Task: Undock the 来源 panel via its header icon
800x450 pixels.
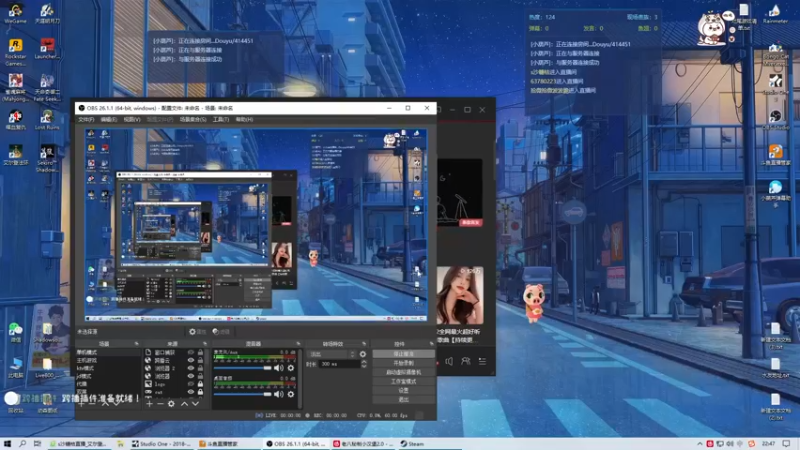Action: pos(205,344)
